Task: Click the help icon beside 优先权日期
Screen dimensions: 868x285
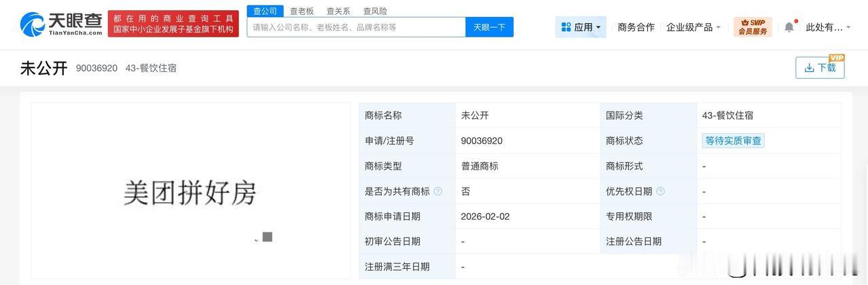Action: pyautogui.click(x=660, y=191)
